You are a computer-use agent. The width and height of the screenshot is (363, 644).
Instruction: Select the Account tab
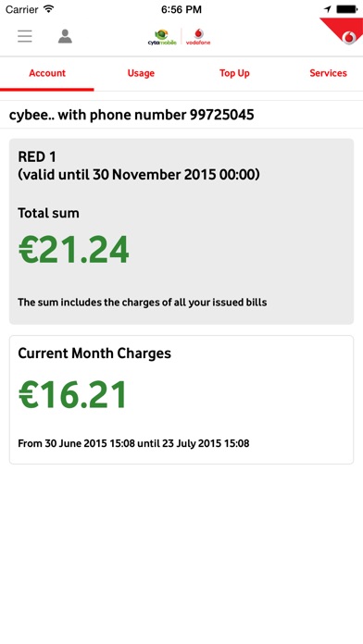47,73
